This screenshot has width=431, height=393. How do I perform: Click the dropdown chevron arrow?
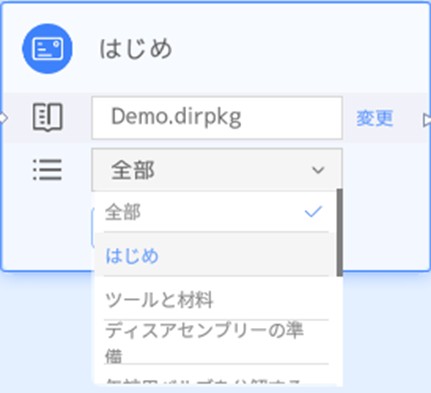[x=318, y=170]
